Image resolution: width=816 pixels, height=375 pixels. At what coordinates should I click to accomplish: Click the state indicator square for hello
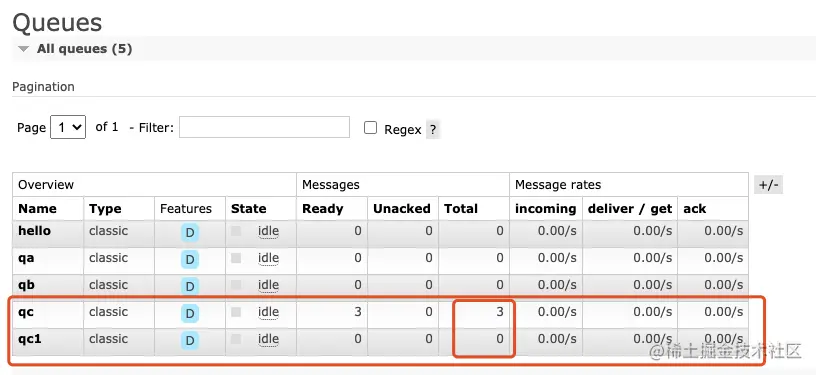tap(236, 231)
